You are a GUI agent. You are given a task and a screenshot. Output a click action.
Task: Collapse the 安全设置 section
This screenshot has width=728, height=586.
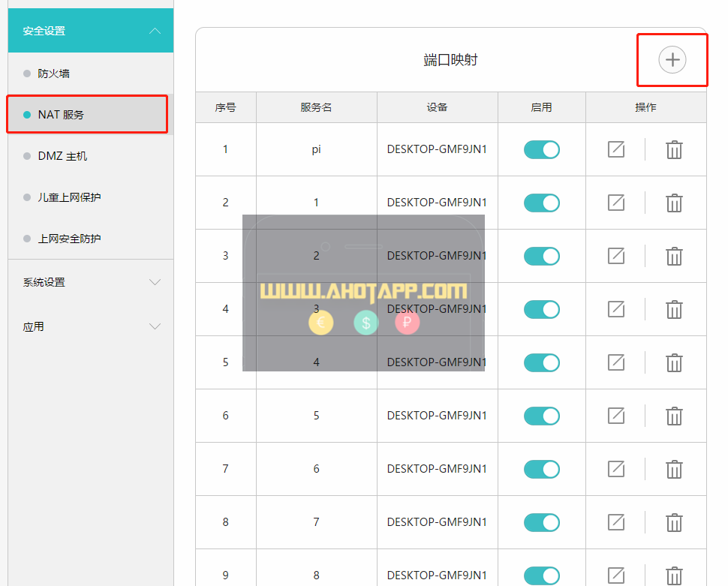click(91, 31)
